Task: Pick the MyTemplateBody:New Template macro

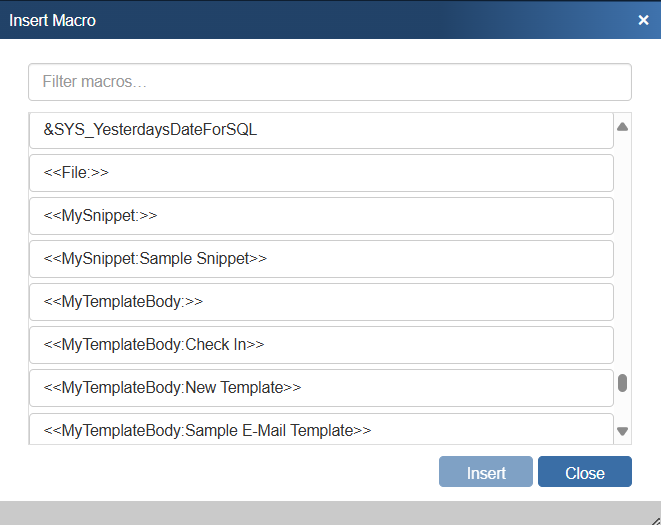Action: pos(321,388)
